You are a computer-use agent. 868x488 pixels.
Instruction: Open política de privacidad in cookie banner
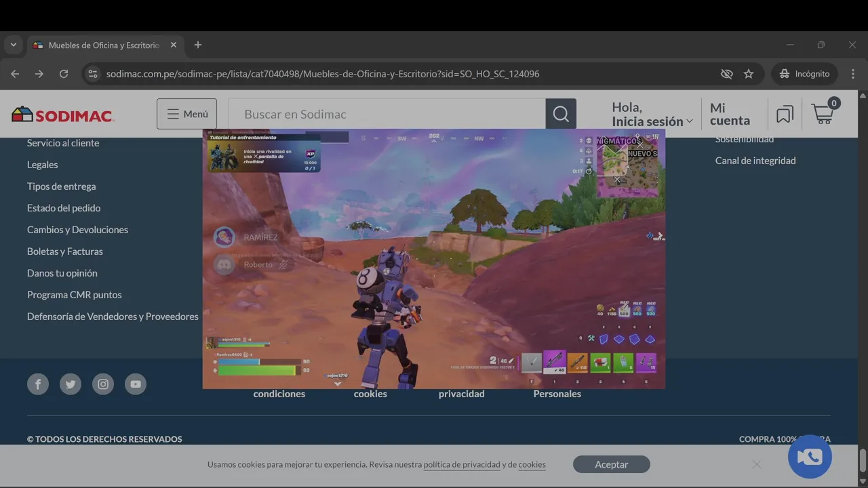(x=462, y=464)
